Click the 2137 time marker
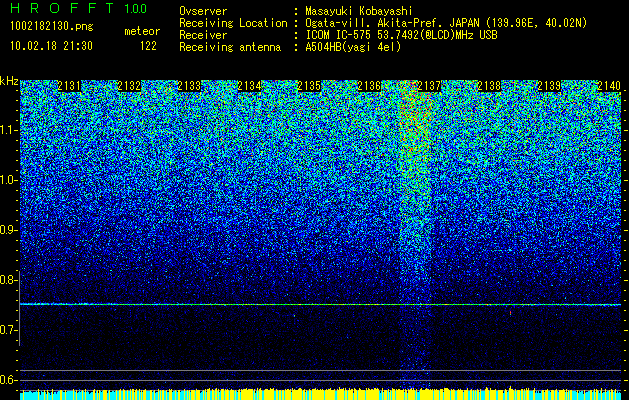 (429, 86)
